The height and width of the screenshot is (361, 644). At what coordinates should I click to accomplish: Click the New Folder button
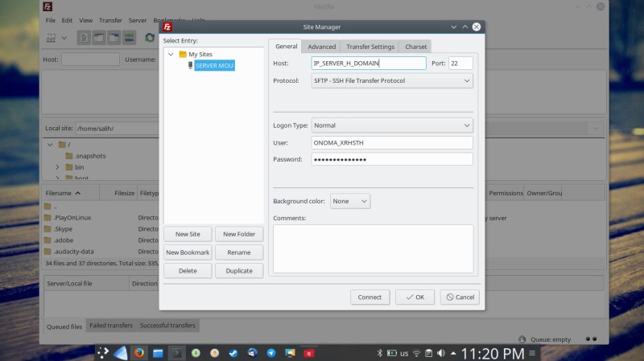click(x=239, y=234)
